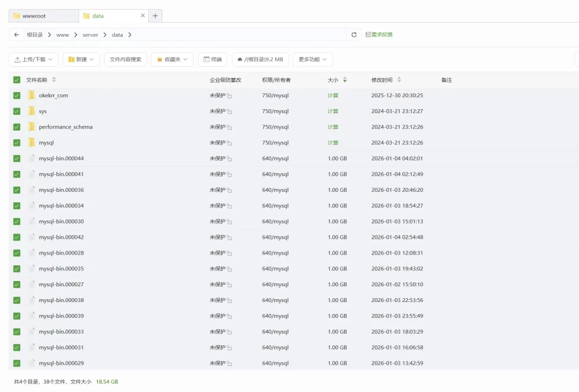Add a new tab with the plus button
This screenshot has width=579, height=392.
pos(155,16)
